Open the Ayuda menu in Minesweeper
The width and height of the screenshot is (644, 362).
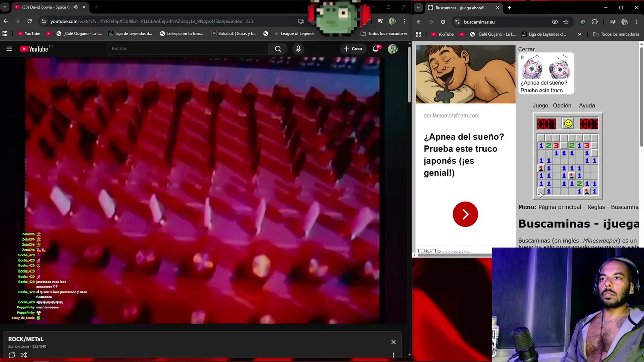587,106
